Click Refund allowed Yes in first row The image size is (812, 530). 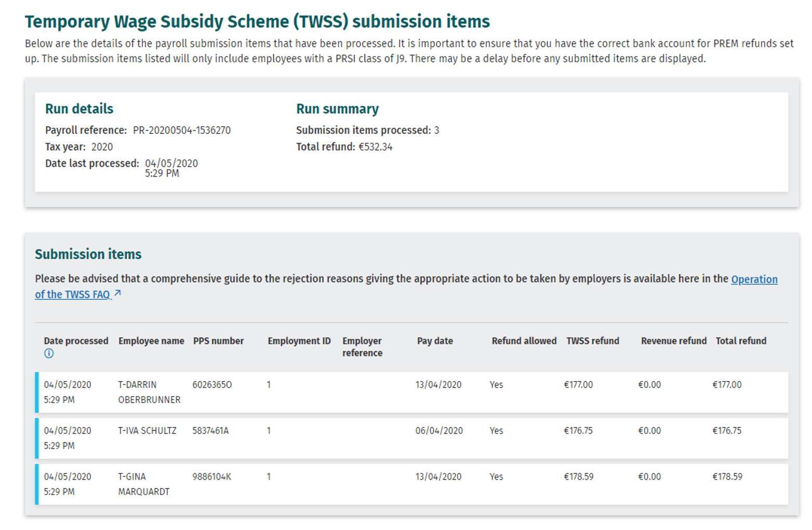(496, 385)
